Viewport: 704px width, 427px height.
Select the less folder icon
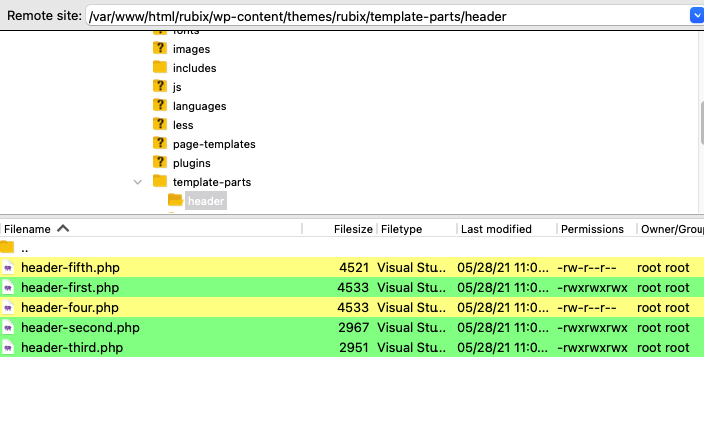click(160, 124)
